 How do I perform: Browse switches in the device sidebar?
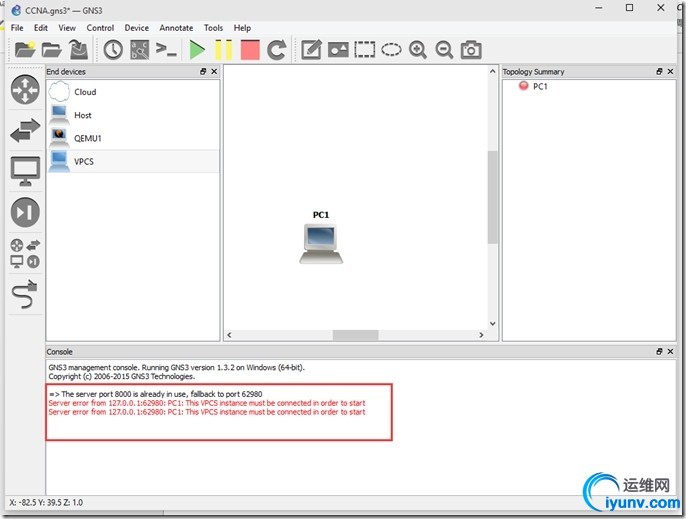pyautogui.click(x=25, y=130)
